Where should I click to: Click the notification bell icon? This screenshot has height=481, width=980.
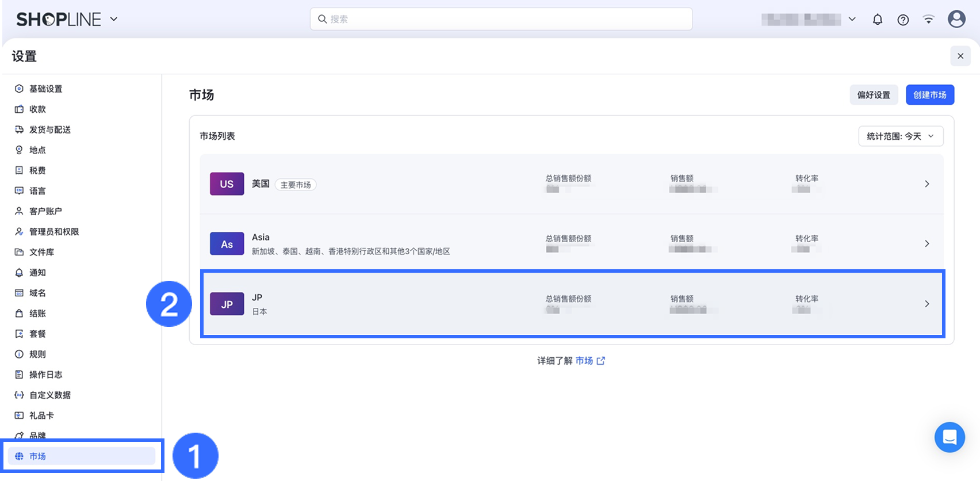(x=877, y=20)
